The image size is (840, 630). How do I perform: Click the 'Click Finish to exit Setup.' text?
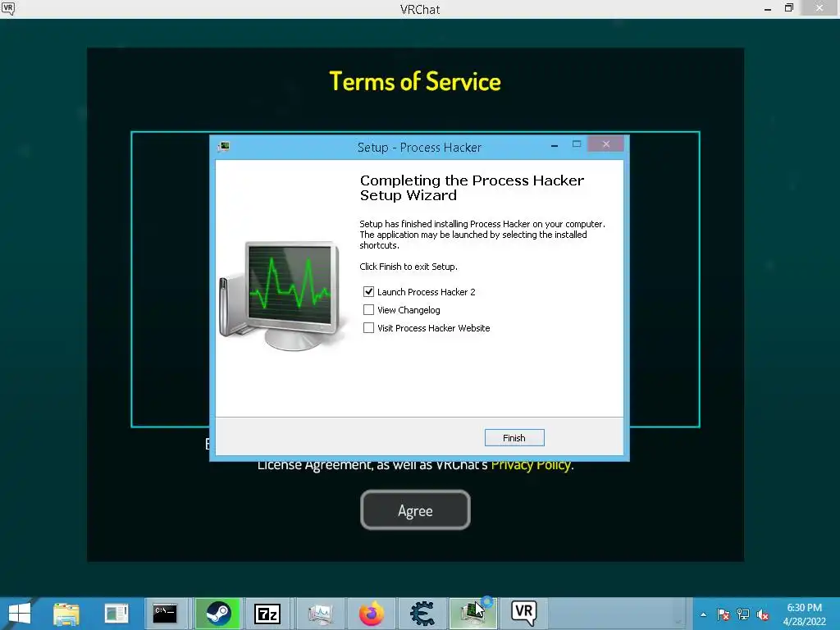pyautogui.click(x=409, y=267)
